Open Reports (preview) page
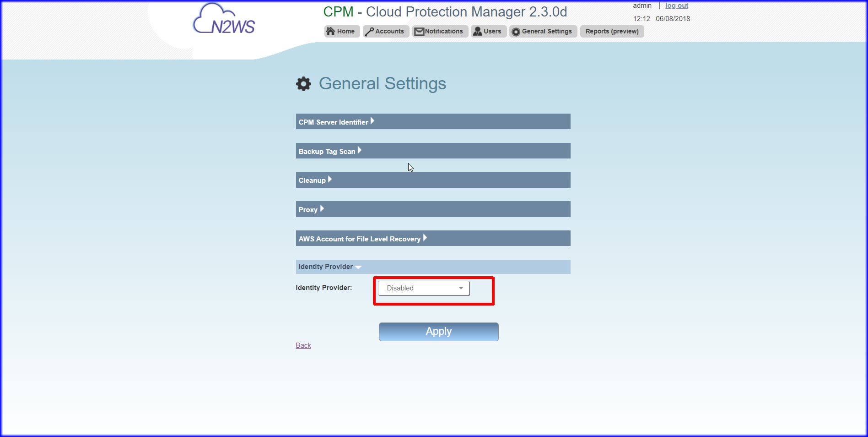The width and height of the screenshot is (868, 437). point(612,31)
